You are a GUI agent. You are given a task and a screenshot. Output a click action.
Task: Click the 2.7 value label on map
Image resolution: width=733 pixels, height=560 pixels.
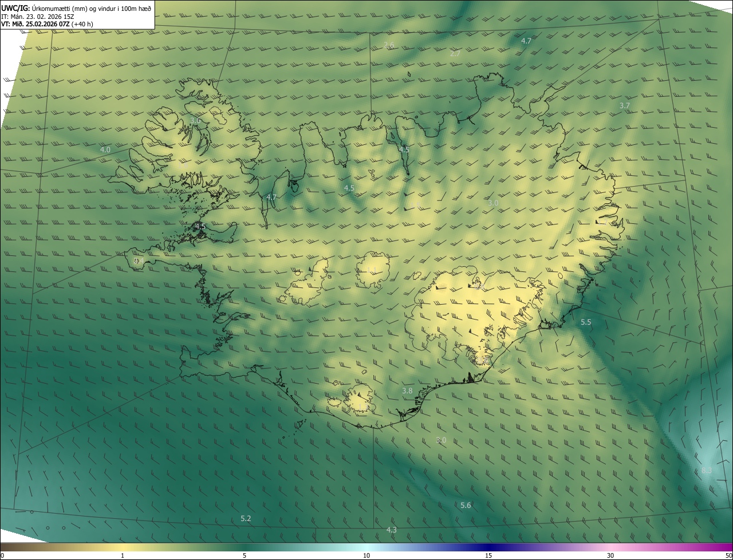[455, 54]
